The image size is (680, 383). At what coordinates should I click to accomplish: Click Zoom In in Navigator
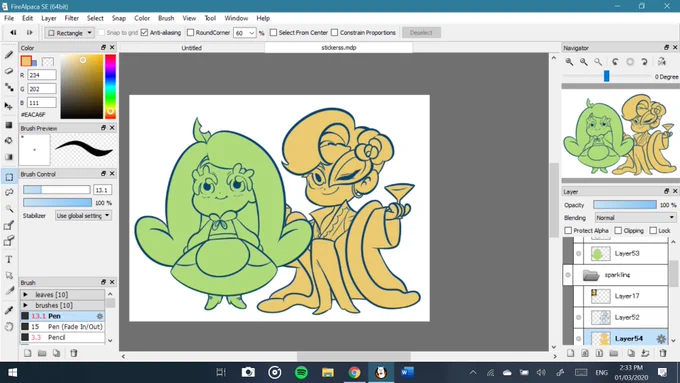[569, 62]
